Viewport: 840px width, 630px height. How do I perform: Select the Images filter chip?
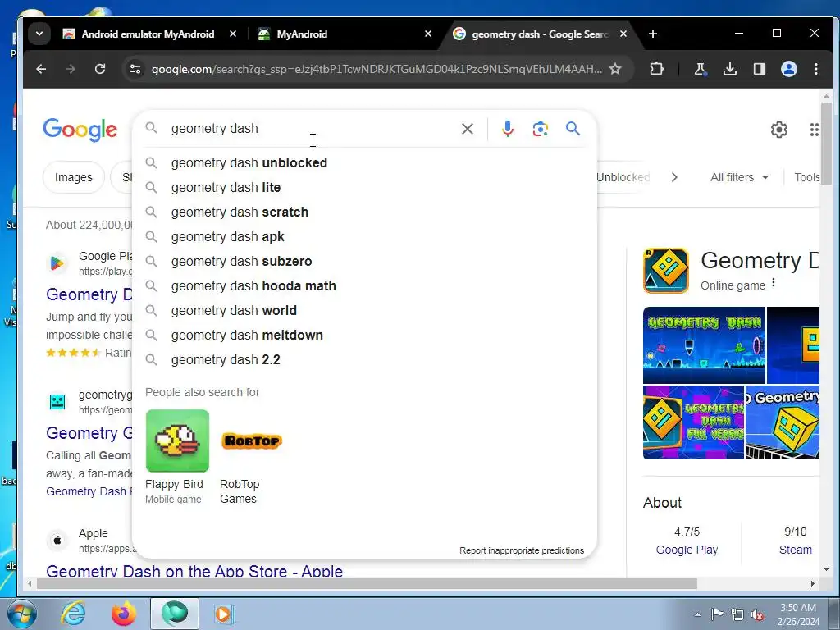click(73, 177)
